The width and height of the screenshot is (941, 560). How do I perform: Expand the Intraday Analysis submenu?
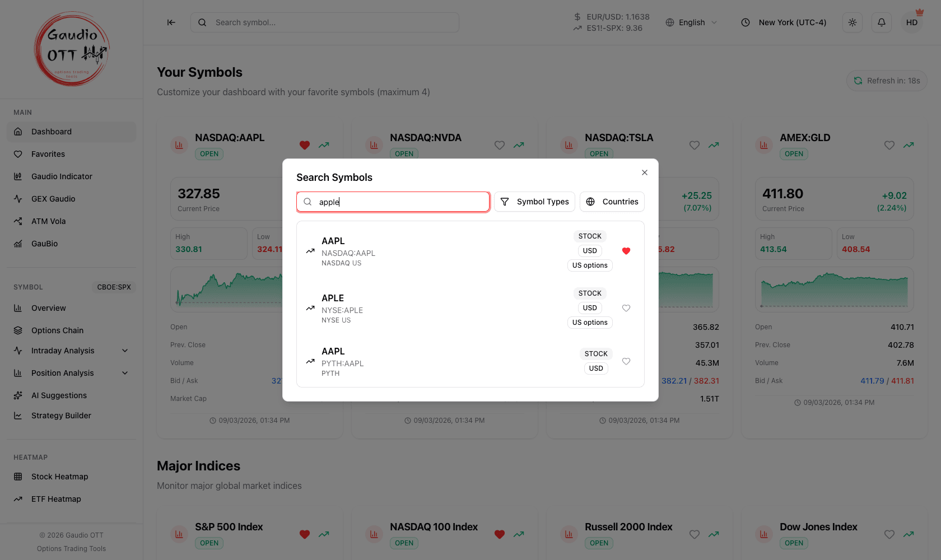tap(72, 351)
